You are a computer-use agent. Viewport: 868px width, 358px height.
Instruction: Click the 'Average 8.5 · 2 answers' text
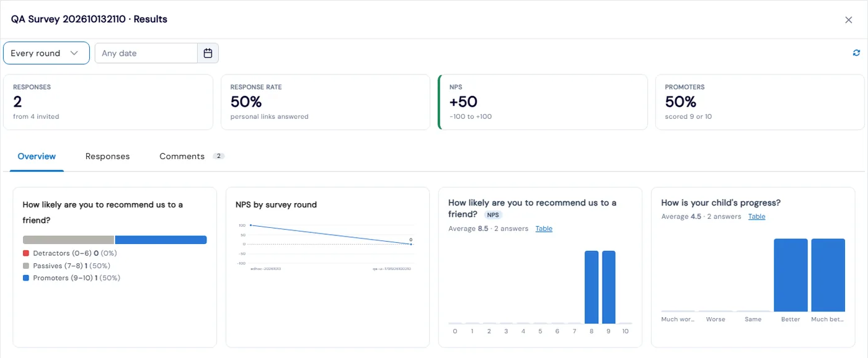click(x=489, y=229)
